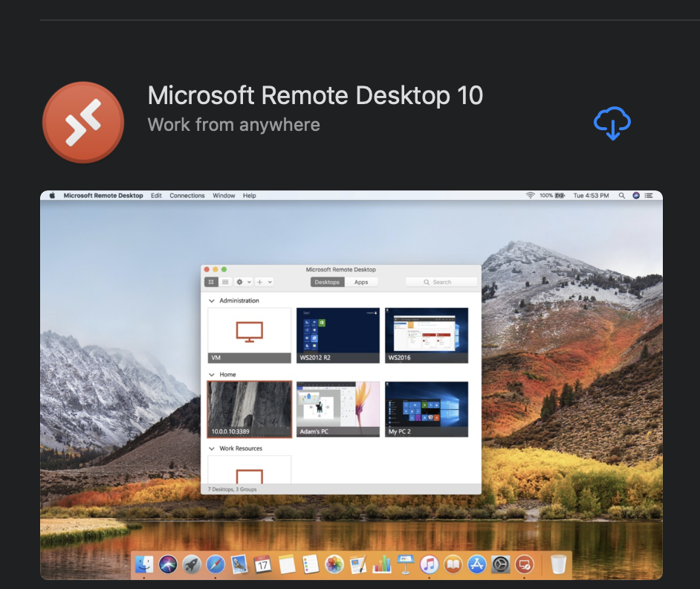The image size is (700, 589).
Task: Open the Trash in the Dock
Action: (x=558, y=564)
